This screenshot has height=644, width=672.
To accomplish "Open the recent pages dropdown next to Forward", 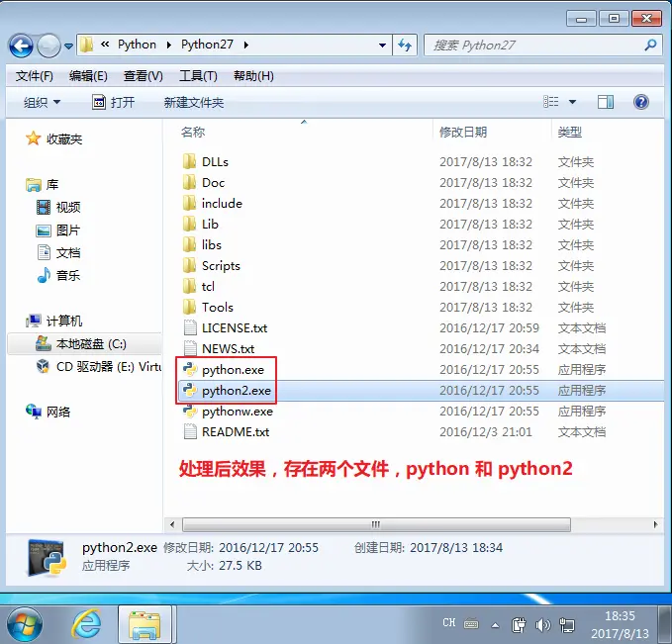I will pyautogui.click(x=68, y=46).
